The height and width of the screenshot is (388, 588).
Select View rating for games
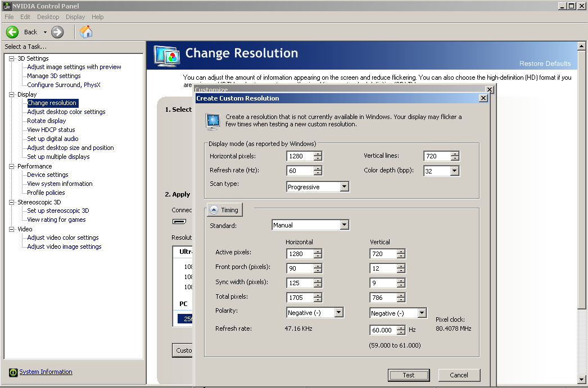pyautogui.click(x=56, y=220)
